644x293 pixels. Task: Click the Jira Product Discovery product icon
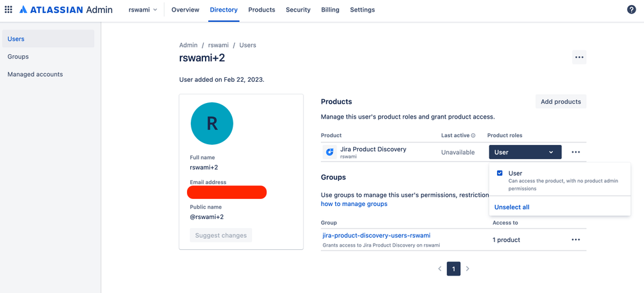click(329, 152)
